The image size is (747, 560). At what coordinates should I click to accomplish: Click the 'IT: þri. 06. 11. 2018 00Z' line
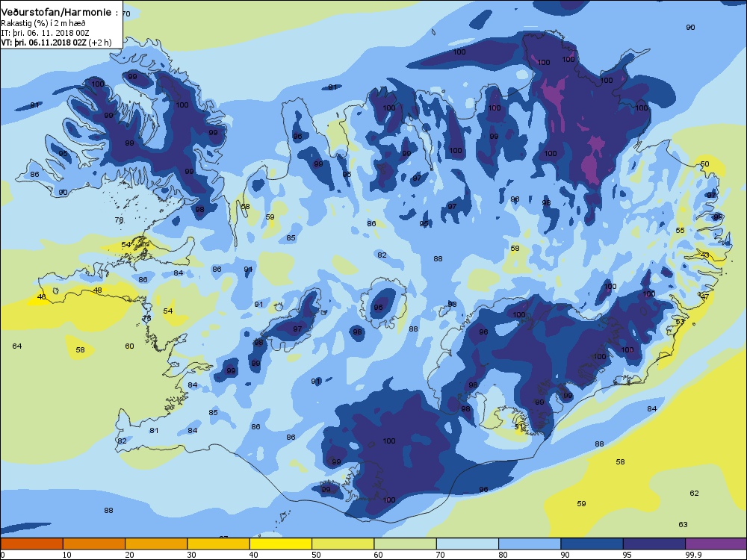click(45, 33)
